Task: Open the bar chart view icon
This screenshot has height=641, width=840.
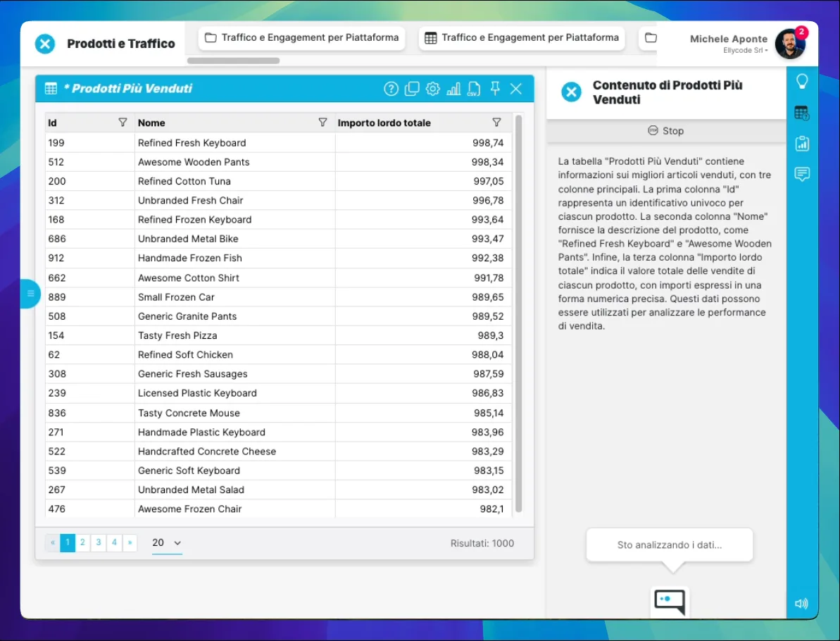Action: pos(453,89)
